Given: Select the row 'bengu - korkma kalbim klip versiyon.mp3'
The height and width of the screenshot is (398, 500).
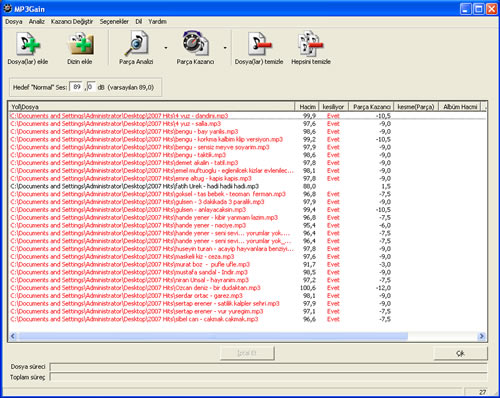Looking at the screenshot, I should point(247,139).
